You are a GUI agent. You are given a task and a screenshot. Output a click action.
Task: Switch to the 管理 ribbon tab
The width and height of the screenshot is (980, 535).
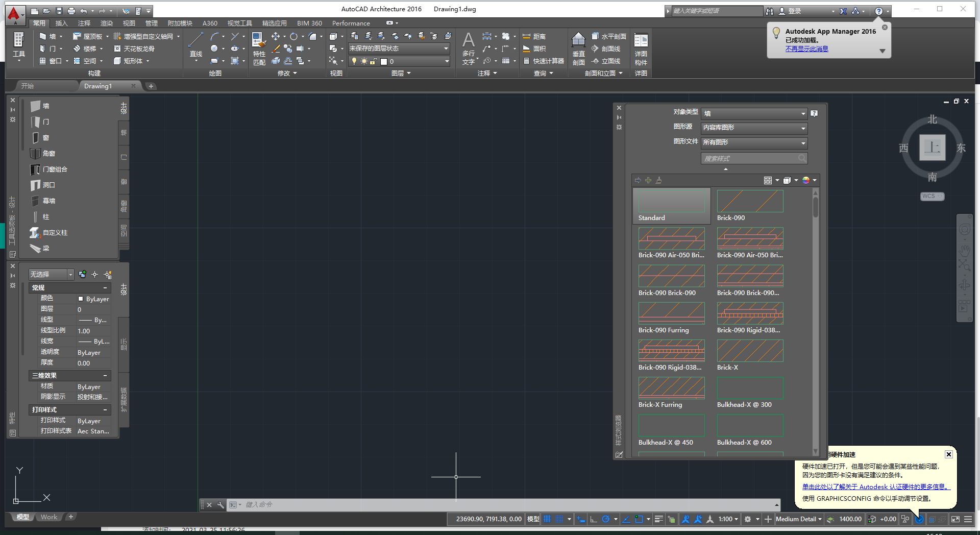pos(151,23)
